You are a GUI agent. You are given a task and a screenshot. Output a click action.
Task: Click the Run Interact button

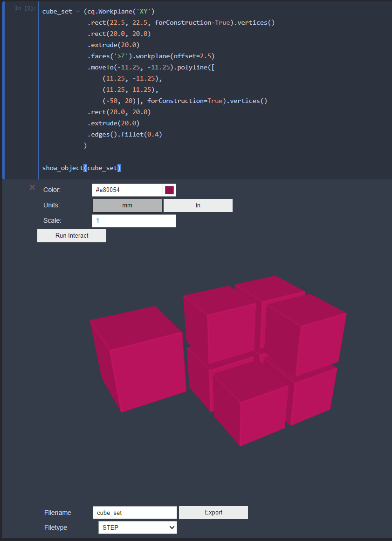(x=71, y=235)
